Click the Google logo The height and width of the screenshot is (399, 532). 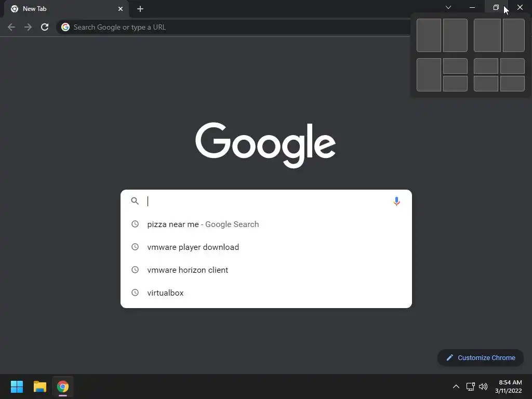tap(265, 145)
